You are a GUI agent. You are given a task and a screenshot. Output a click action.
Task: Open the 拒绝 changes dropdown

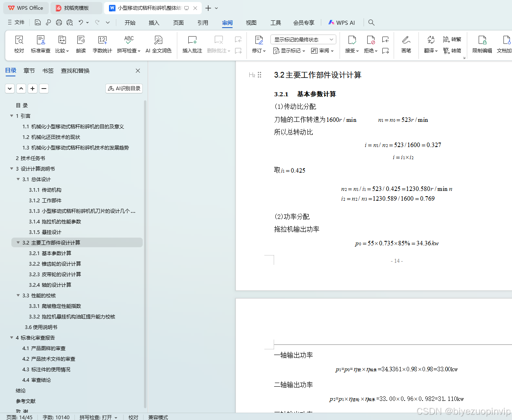coord(370,51)
